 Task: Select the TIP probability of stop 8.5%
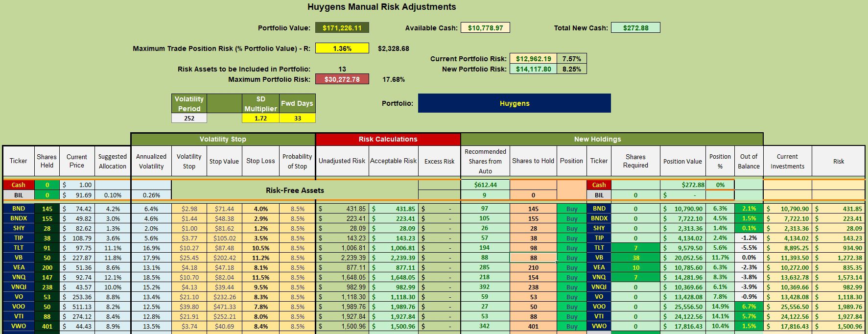[297, 238]
